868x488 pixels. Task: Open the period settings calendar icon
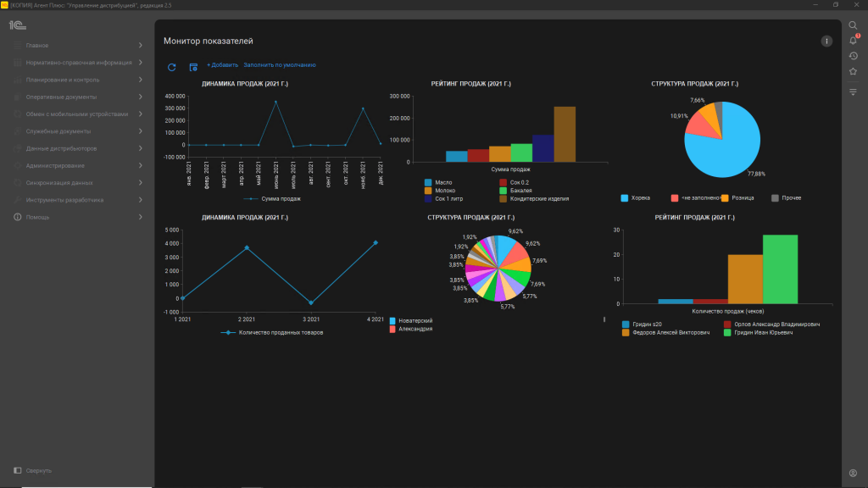tap(193, 66)
